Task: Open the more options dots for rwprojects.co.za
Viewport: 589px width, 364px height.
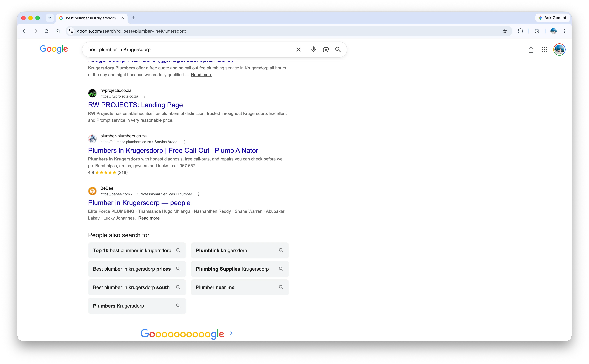Action: pyautogui.click(x=145, y=96)
